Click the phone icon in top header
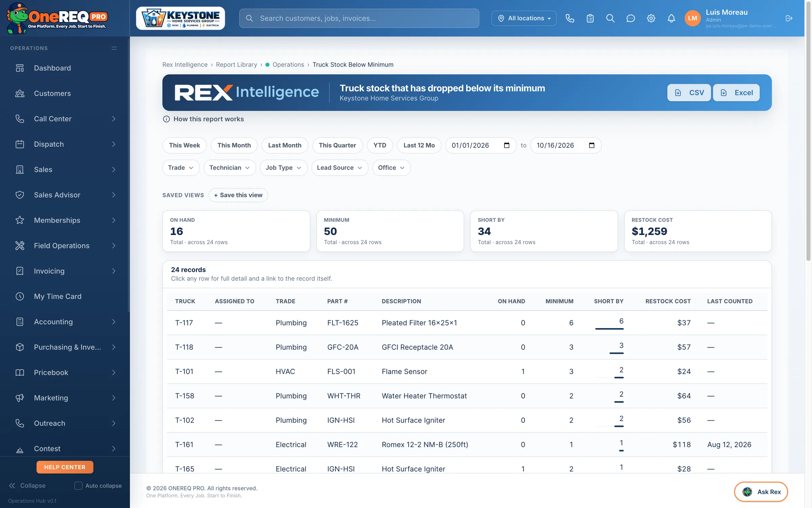The height and width of the screenshot is (508, 812). coord(570,18)
